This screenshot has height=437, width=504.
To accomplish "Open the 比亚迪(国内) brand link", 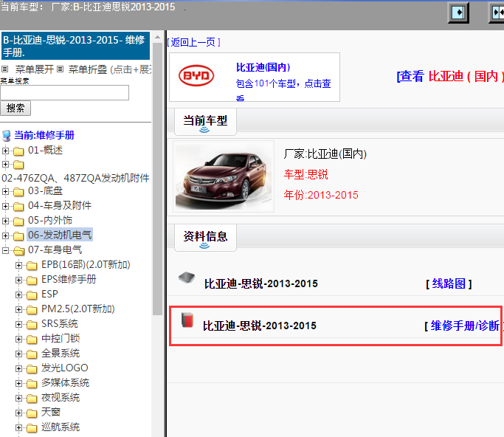I will (263, 67).
